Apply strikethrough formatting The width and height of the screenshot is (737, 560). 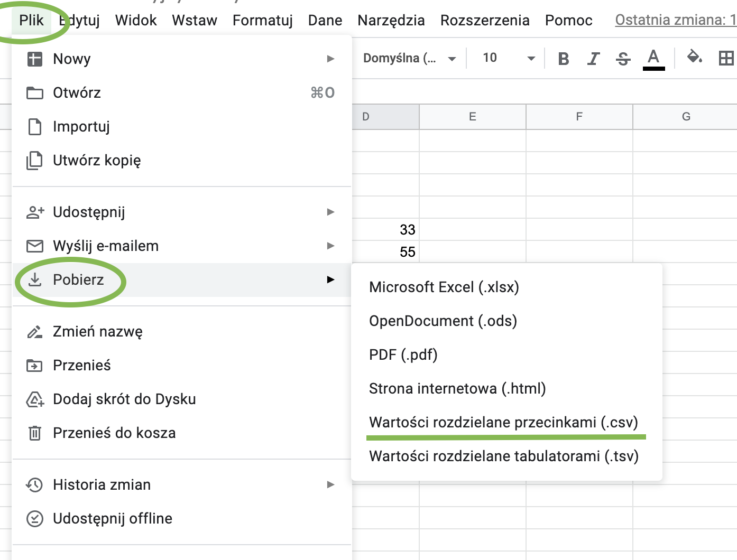tap(623, 59)
